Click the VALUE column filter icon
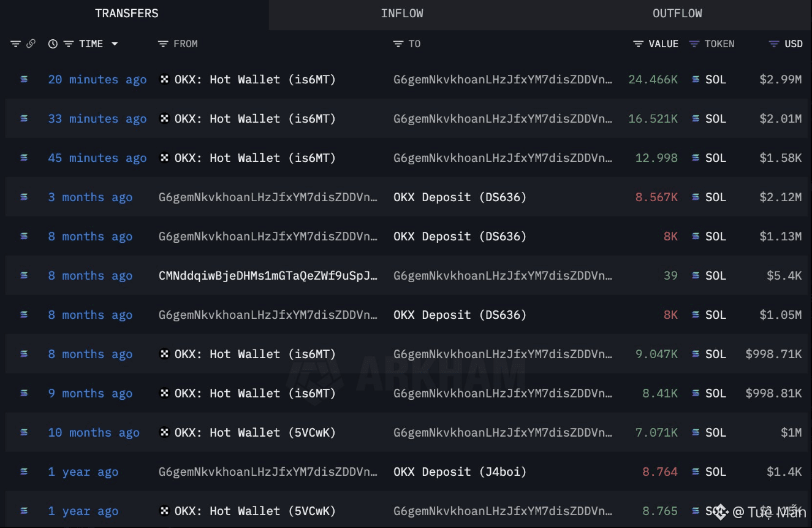The image size is (812, 528). (x=639, y=44)
